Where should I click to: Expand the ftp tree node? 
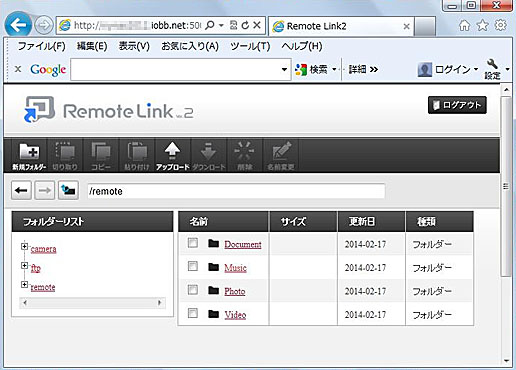click(24, 265)
